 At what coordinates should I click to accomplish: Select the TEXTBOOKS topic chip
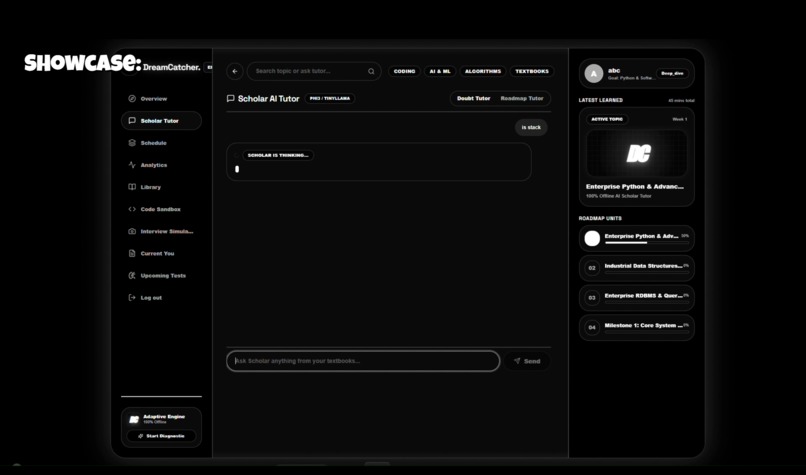532,71
